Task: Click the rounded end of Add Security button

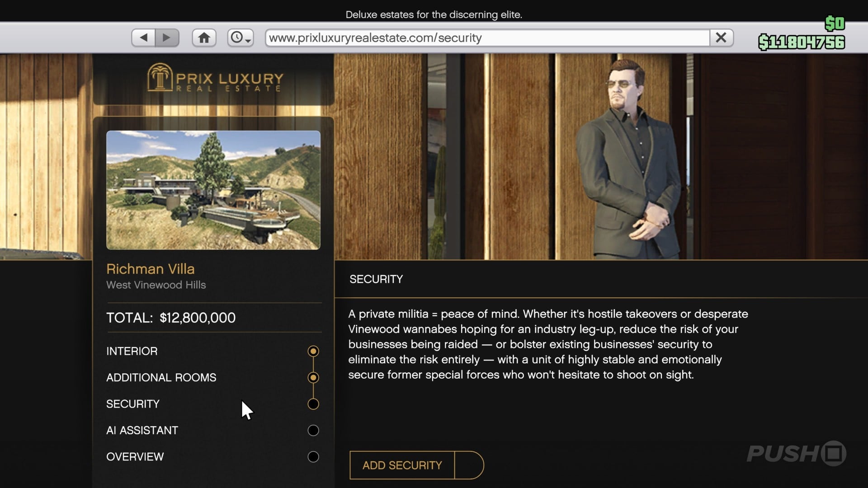Action: [469, 465]
